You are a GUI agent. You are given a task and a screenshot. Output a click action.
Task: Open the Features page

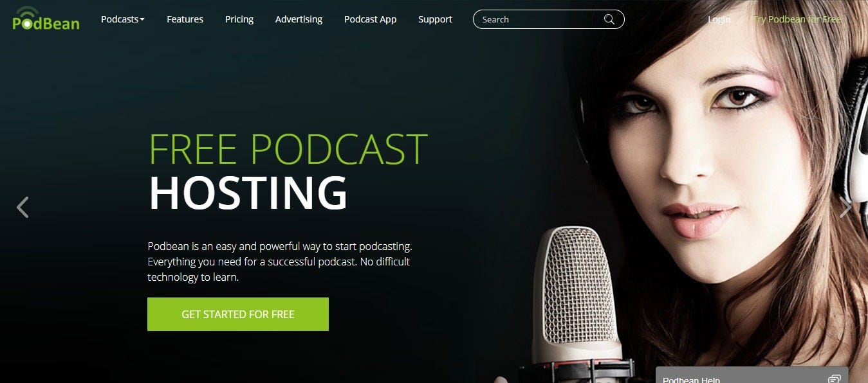click(185, 19)
